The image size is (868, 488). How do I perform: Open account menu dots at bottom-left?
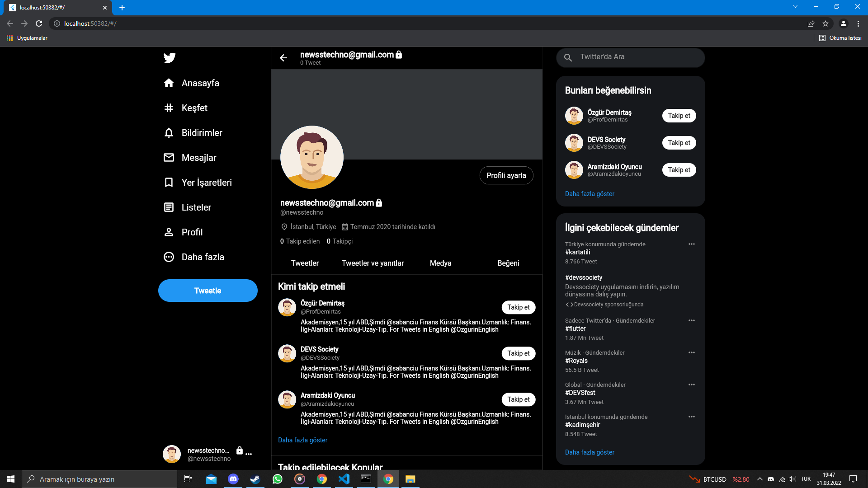tap(249, 454)
